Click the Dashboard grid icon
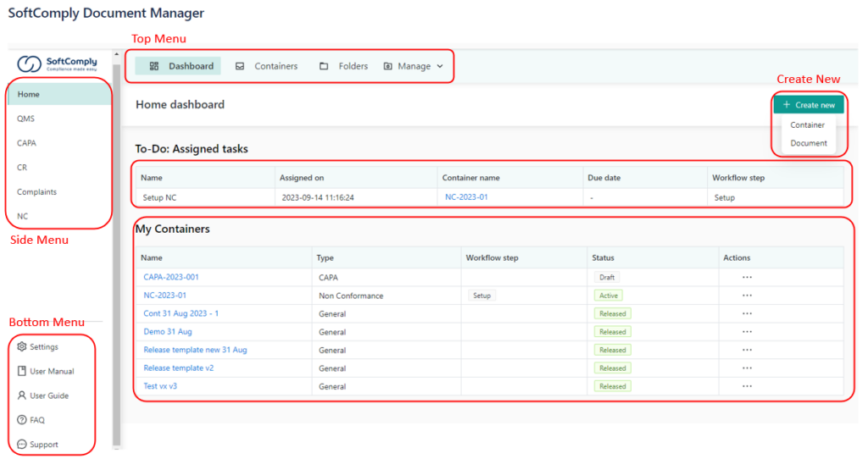868x459 pixels. click(154, 66)
